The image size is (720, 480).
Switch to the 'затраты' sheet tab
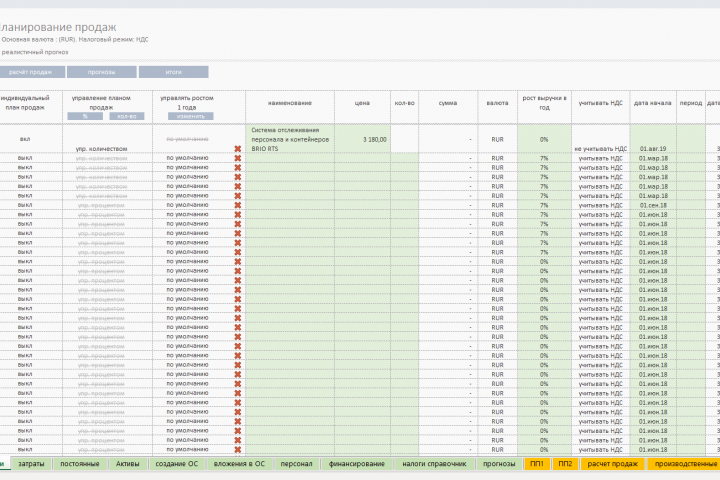point(31,464)
